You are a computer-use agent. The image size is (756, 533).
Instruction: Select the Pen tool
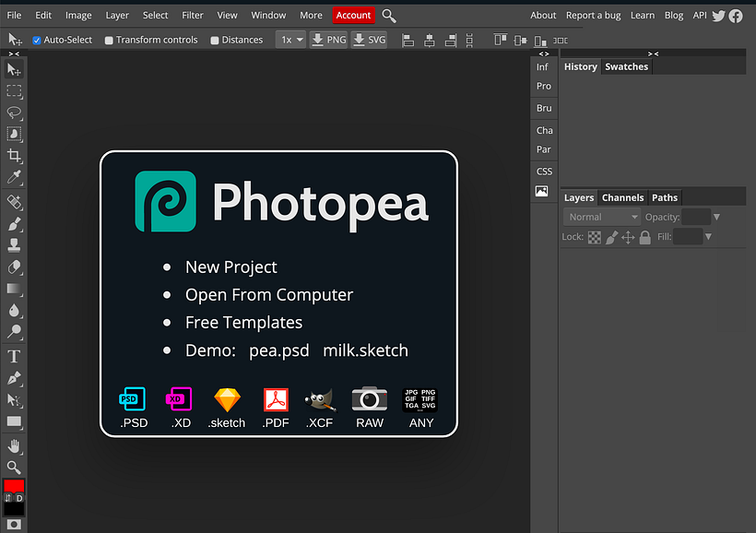point(14,378)
